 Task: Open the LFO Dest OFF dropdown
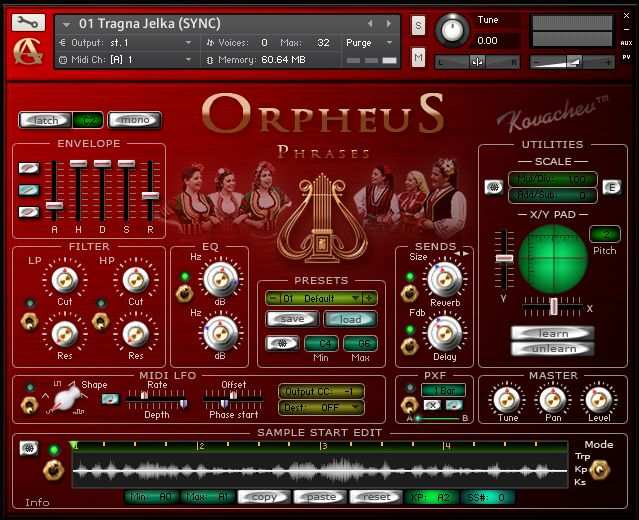(321, 408)
